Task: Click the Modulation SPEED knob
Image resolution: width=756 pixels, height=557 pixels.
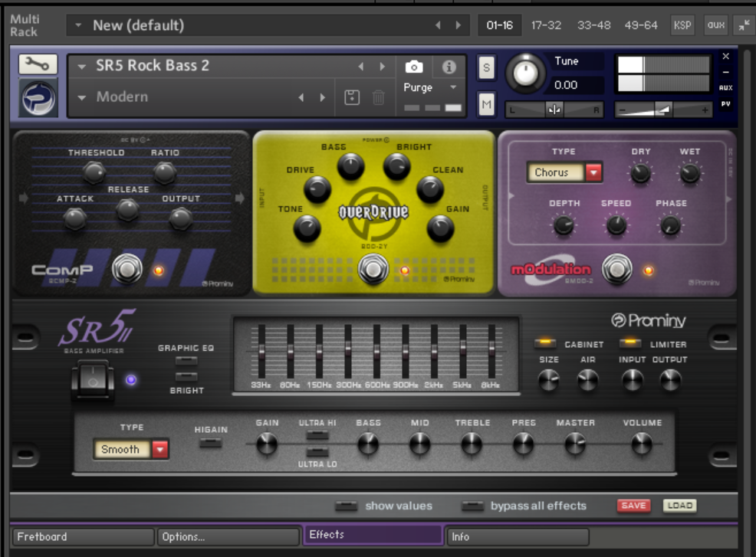Action: tap(616, 224)
